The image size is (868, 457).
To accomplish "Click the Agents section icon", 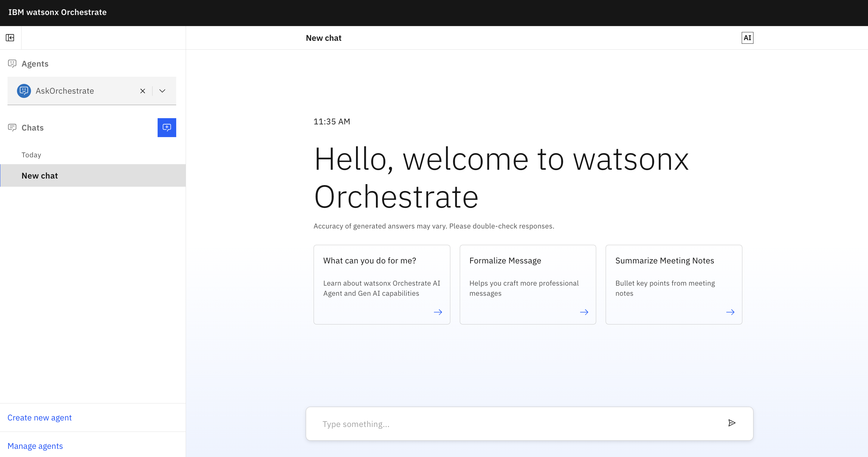I will click(12, 64).
